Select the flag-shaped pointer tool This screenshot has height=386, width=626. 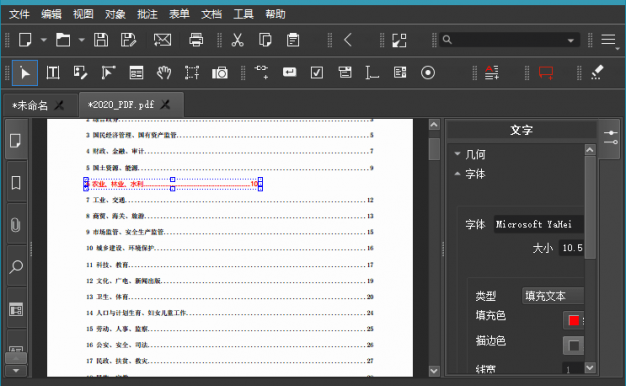[108, 73]
